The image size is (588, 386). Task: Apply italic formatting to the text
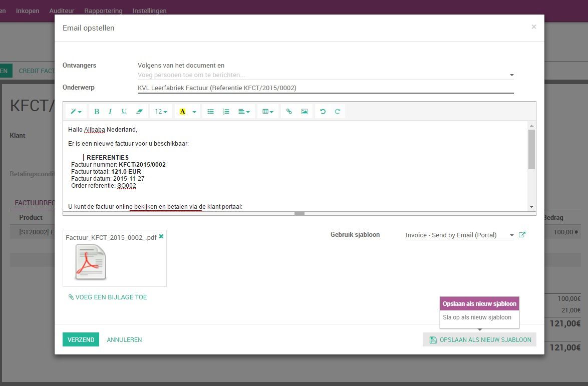pos(110,111)
